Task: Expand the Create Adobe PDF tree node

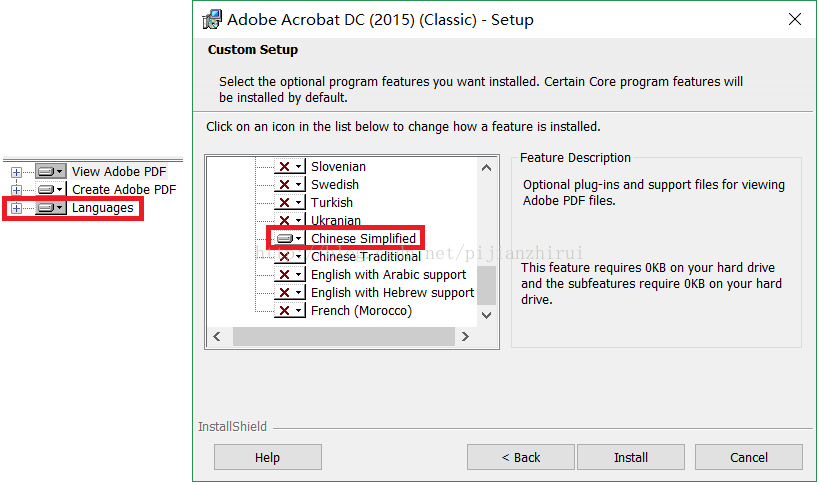Action: [x=16, y=190]
